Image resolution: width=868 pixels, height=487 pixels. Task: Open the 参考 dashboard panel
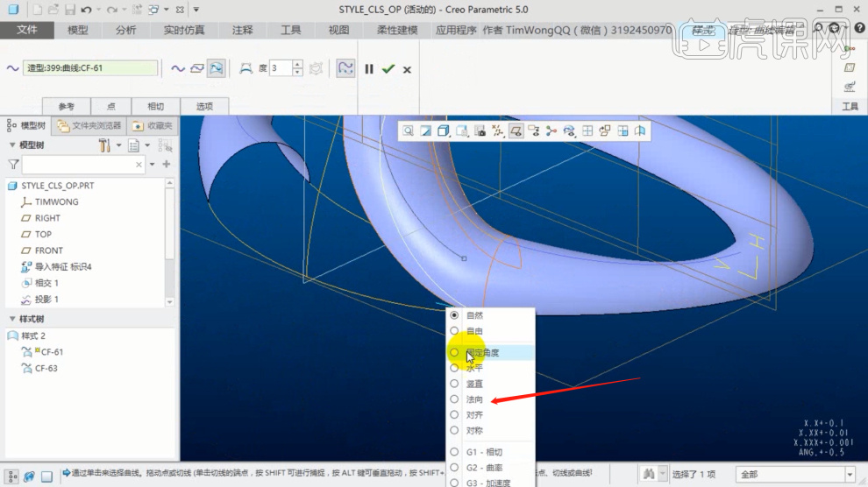(67, 106)
